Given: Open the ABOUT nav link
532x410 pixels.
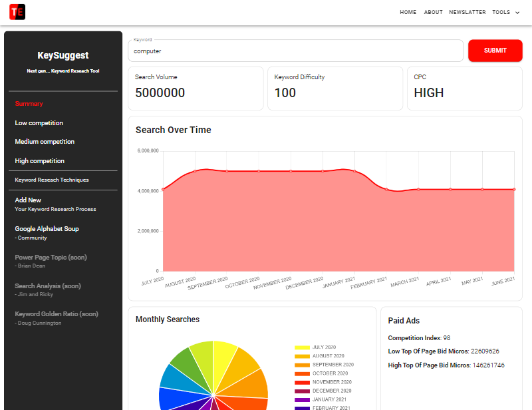Looking at the screenshot, I should pos(434,12).
